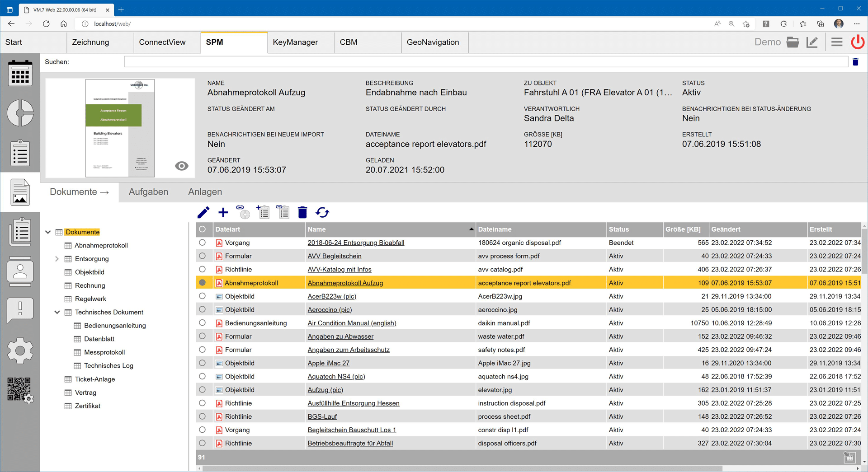Viewport: 868px width, 472px height.
Task: Open the Apple iMac 27 link
Action: point(328,363)
